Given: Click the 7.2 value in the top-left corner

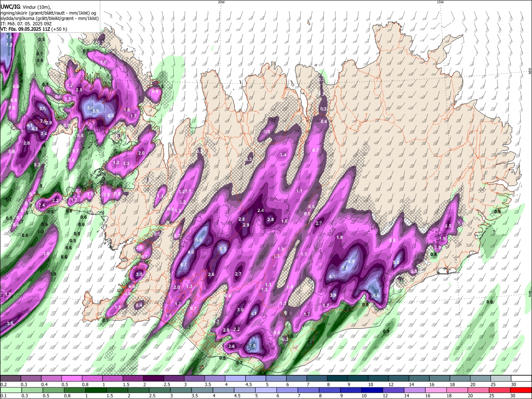Looking at the screenshot, I should [x=9, y=45].
